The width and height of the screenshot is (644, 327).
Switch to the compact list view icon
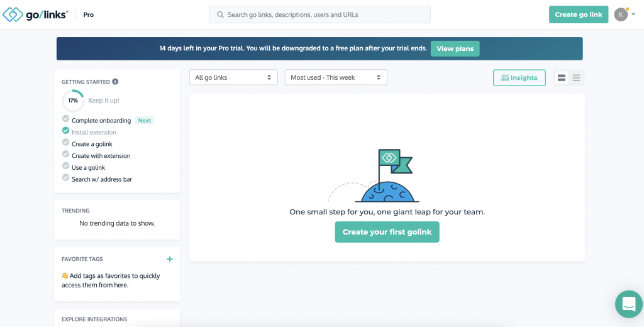point(576,77)
